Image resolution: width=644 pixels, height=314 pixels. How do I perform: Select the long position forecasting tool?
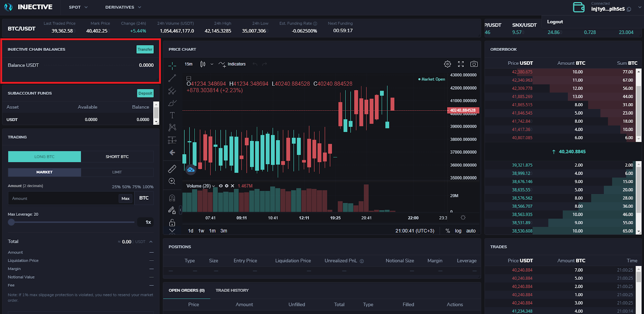pyautogui.click(x=172, y=140)
